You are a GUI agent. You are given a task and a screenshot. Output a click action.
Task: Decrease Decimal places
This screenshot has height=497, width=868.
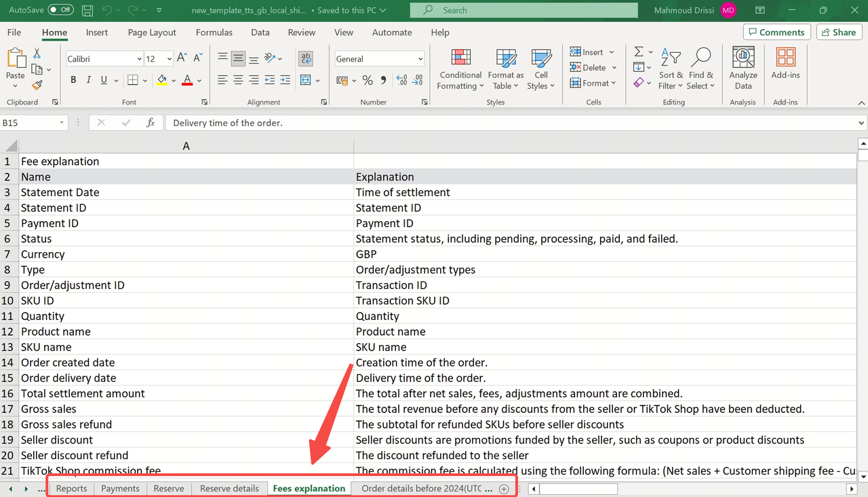[x=419, y=81]
